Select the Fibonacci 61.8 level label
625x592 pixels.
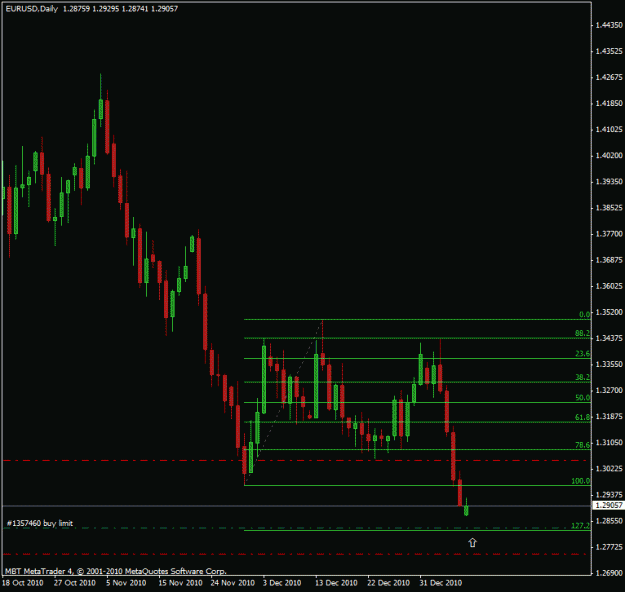(x=582, y=417)
